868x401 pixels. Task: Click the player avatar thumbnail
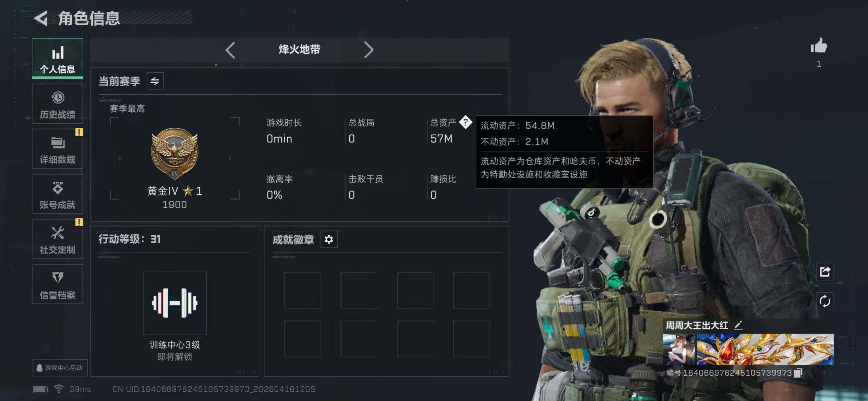(679, 350)
